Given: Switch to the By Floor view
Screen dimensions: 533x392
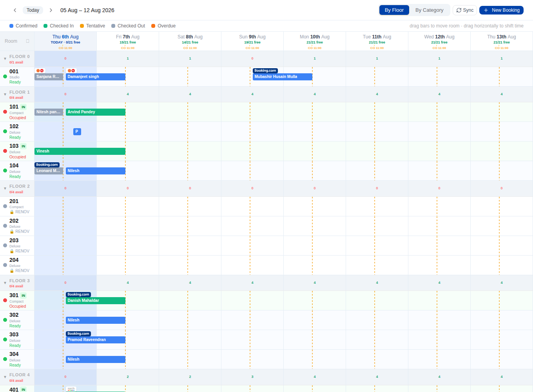Looking at the screenshot, I should click(x=394, y=10).
